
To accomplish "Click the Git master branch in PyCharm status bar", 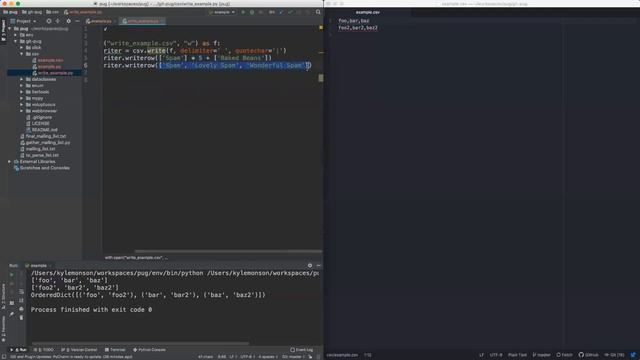I will click(x=293, y=356).
